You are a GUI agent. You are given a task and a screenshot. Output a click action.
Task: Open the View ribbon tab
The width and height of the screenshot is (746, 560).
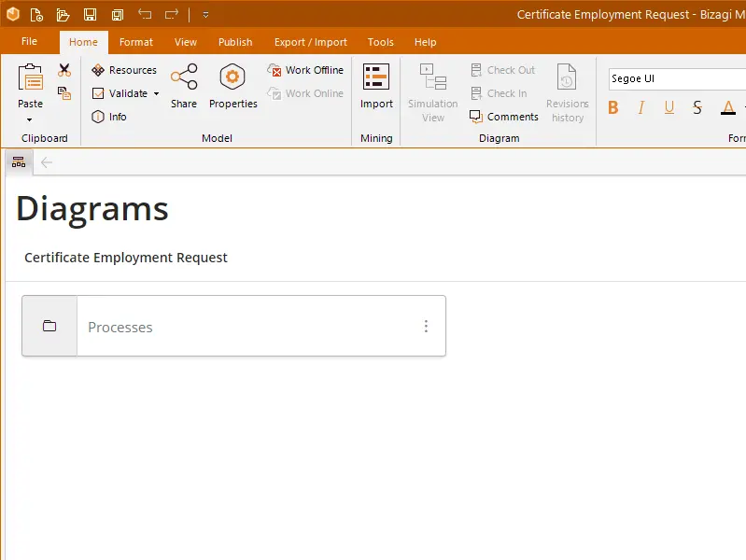pyautogui.click(x=186, y=42)
